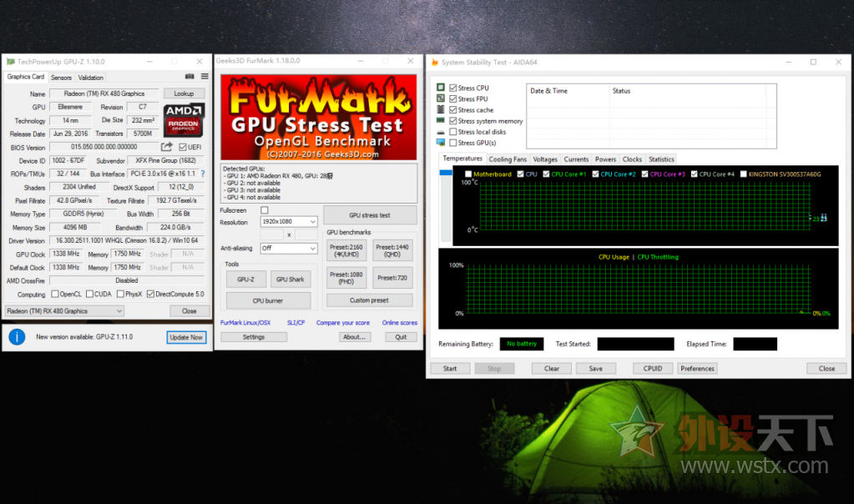Click the Stress system memory icon
This screenshot has width=854, height=504.
[x=441, y=120]
